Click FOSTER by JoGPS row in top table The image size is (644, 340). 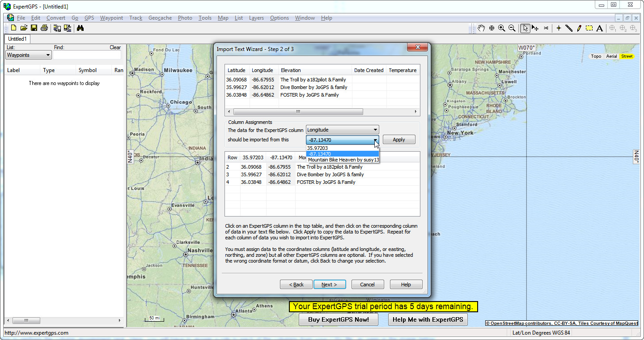(322, 95)
